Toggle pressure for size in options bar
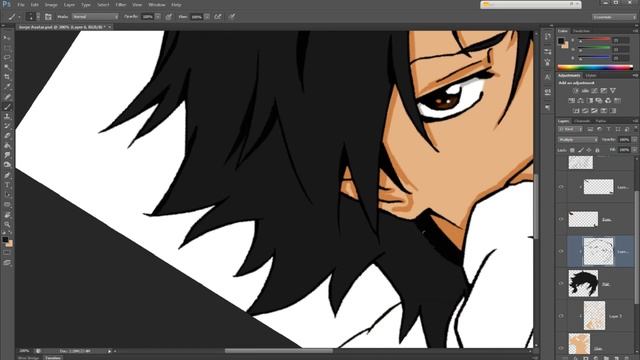The height and width of the screenshot is (360, 640). [x=232, y=17]
